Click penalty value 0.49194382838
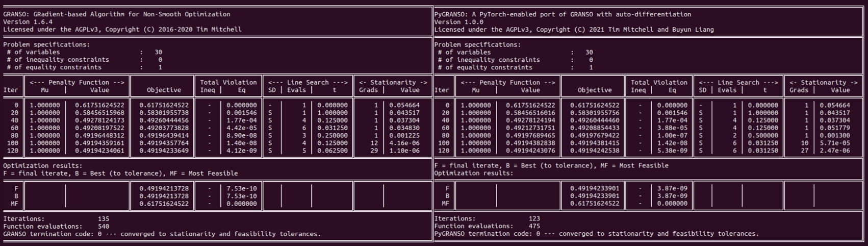Image resolution: width=868 pixels, height=246 pixels. pyautogui.click(x=530, y=143)
